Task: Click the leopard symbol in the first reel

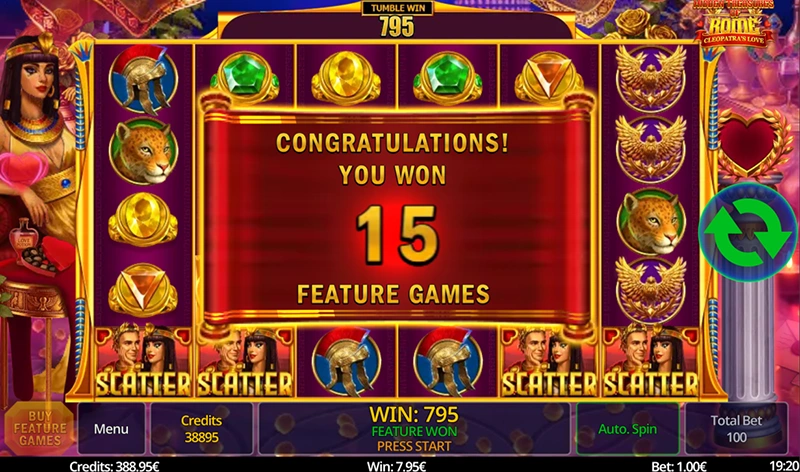Action: click(x=143, y=151)
